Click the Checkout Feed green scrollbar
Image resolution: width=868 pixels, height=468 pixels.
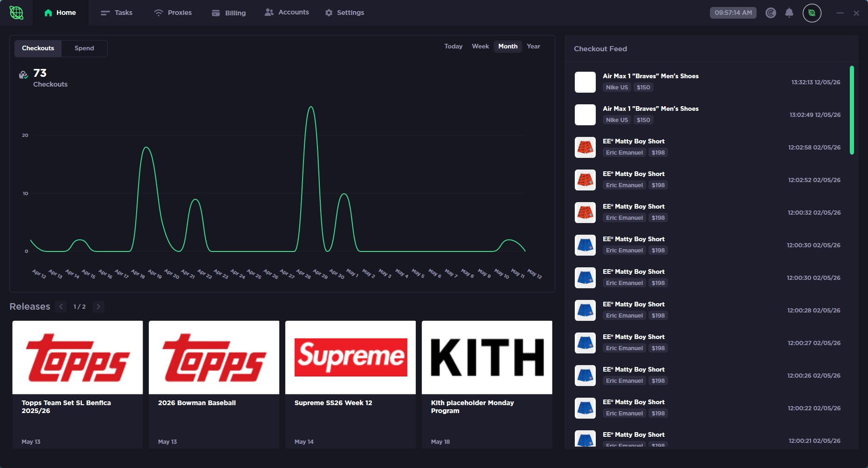click(852, 110)
